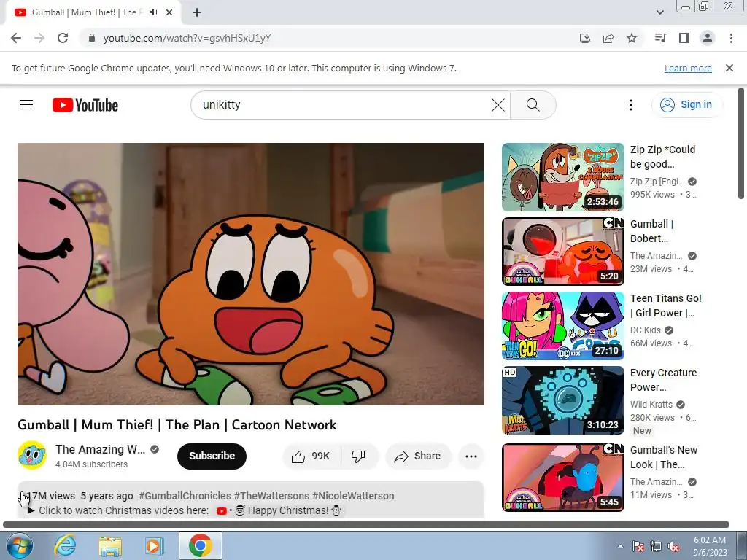The width and height of the screenshot is (747, 560).
Task: Open the Windows Start menu
Action: [19, 545]
